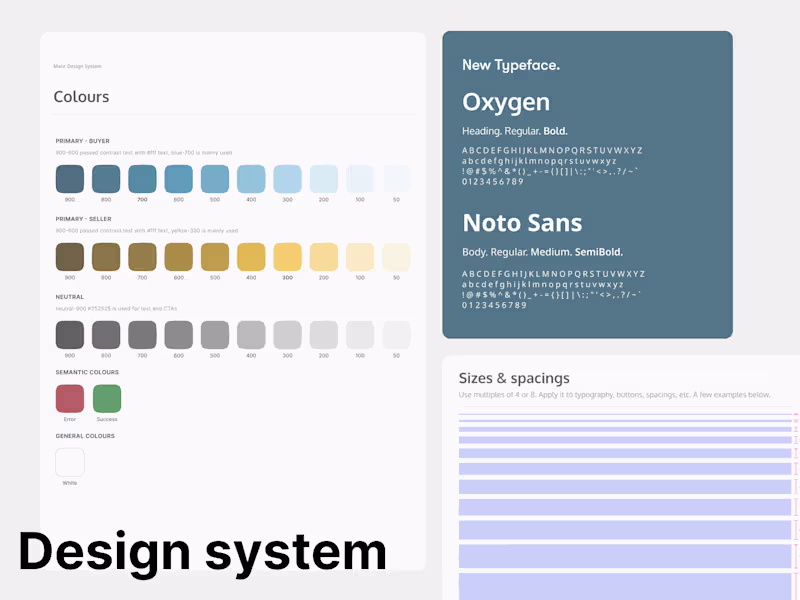Click the yellow 900 seller swatch
Viewport: 800px width, 600px height.
(69, 258)
